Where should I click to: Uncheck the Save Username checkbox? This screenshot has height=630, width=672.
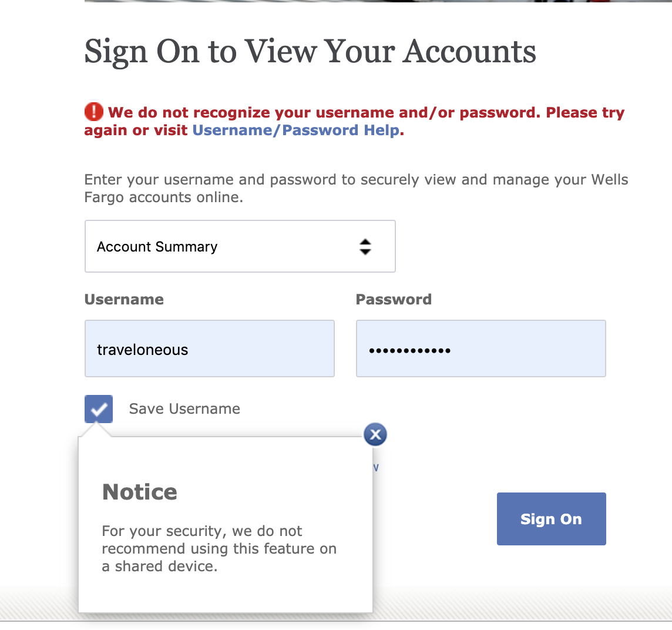(x=99, y=409)
